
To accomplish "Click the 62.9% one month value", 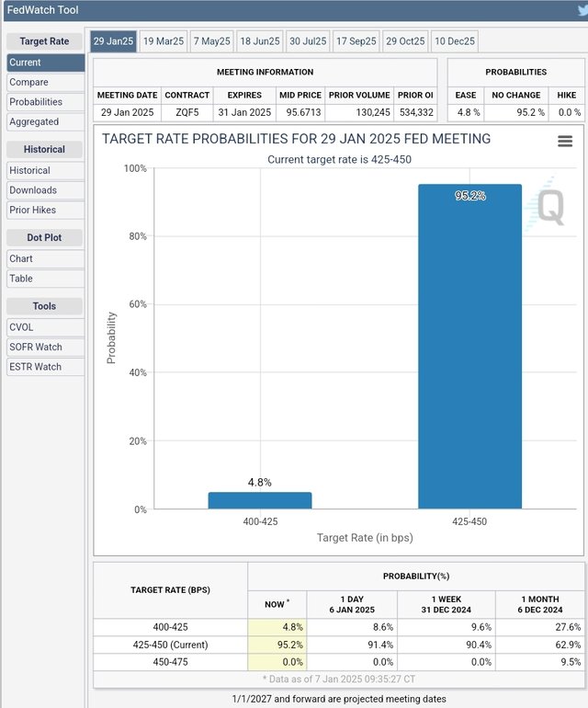I will (568, 645).
